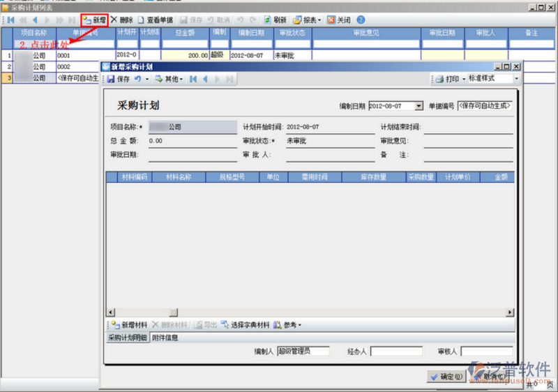Viewport: 558px width, 392px height.
Task: Open the 报表 dropdown menu
Action: click(308, 20)
